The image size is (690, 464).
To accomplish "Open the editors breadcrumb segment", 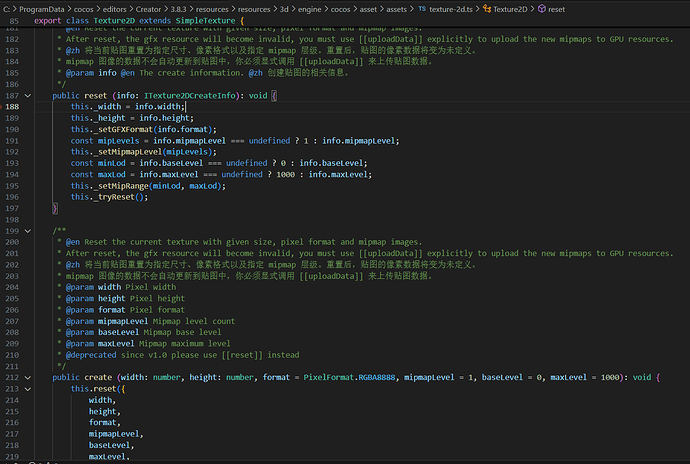I will tap(122, 8).
